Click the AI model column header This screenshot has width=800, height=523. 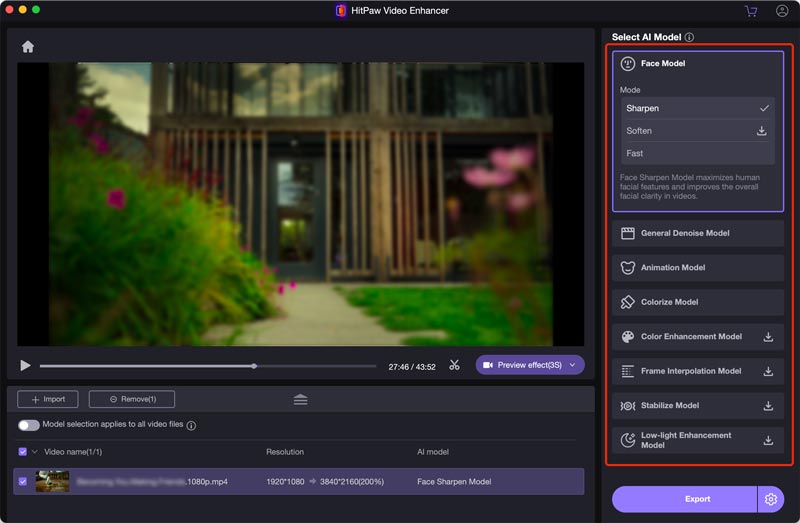(433, 452)
